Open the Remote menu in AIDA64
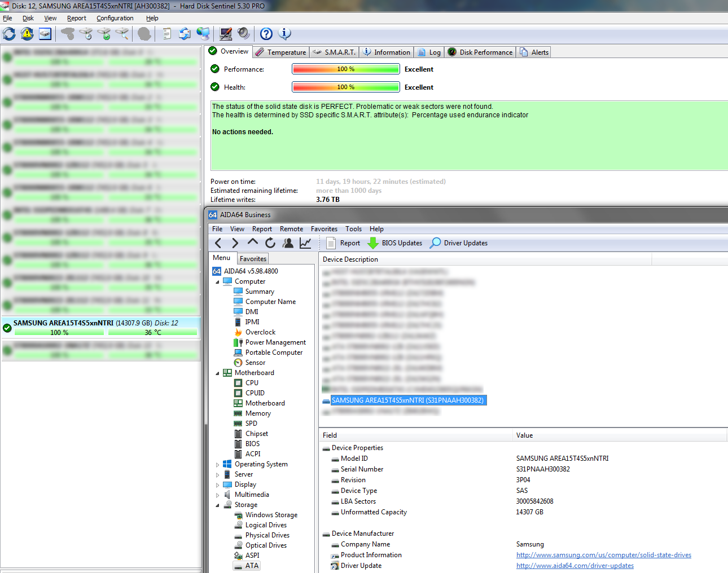This screenshot has height=573, width=728. coord(291,229)
